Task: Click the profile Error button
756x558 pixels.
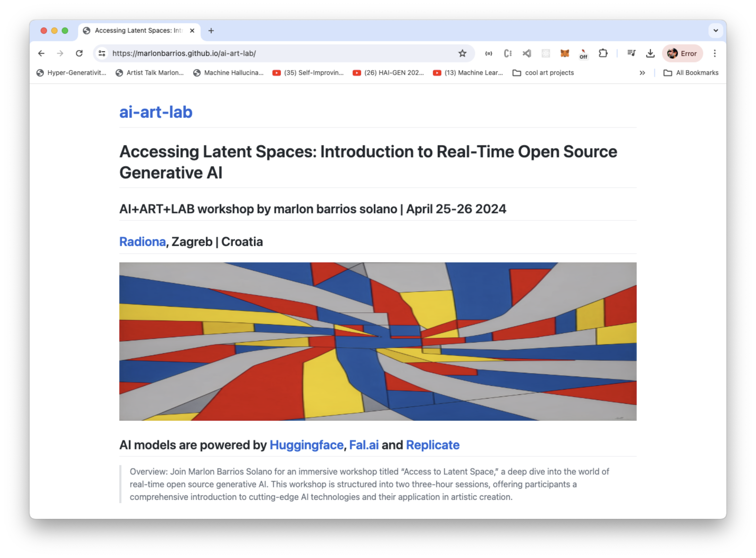Action: pyautogui.click(x=682, y=53)
